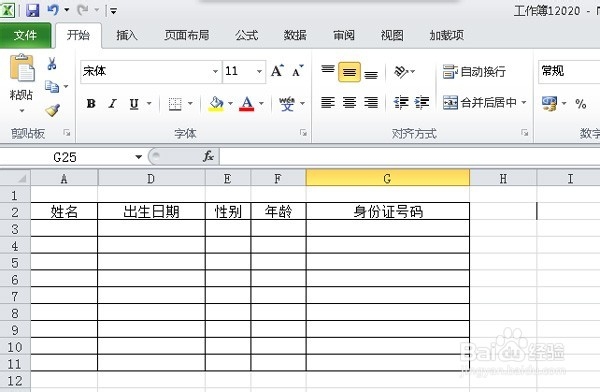Click the 身份证号码 header cell
This screenshot has width=600, height=392.
pyautogui.click(x=388, y=211)
